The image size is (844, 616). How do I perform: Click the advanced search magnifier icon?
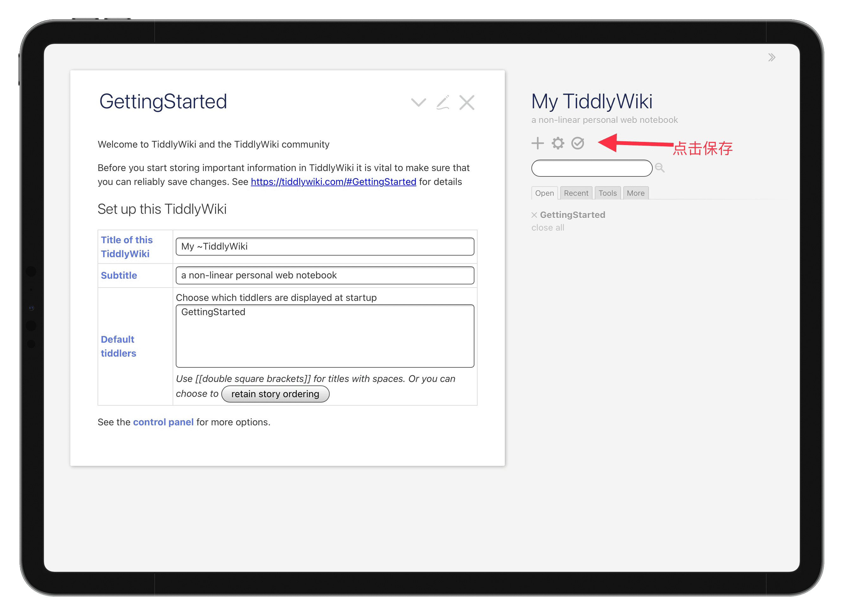tap(659, 168)
